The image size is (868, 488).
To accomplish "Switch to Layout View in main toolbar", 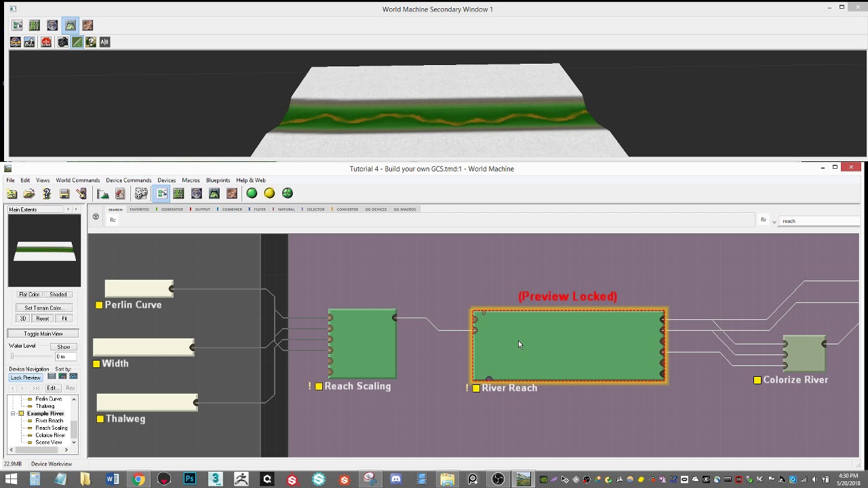I will pyautogui.click(x=179, y=194).
